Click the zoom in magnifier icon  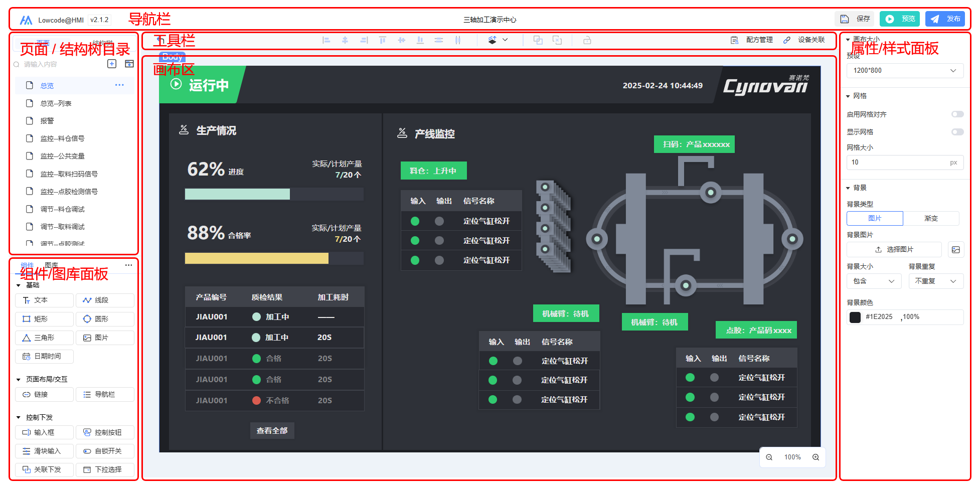815,457
